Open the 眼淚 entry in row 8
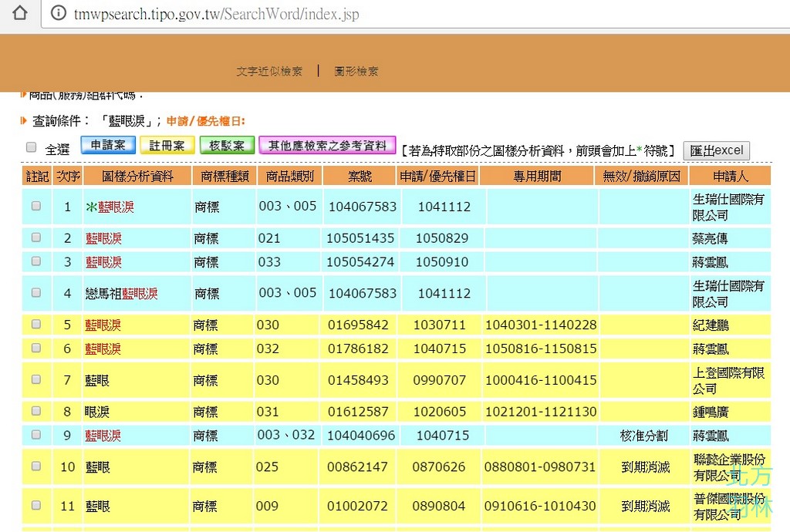 point(97,412)
